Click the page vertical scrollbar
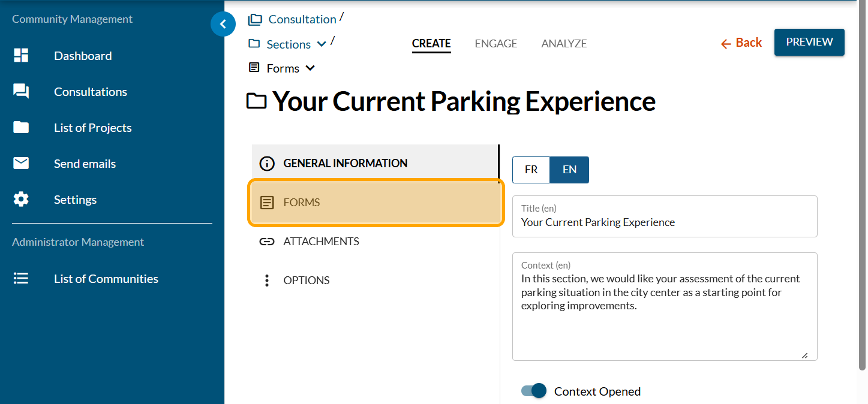The height and width of the screenshot is (404, 868). tap(863, 180)
